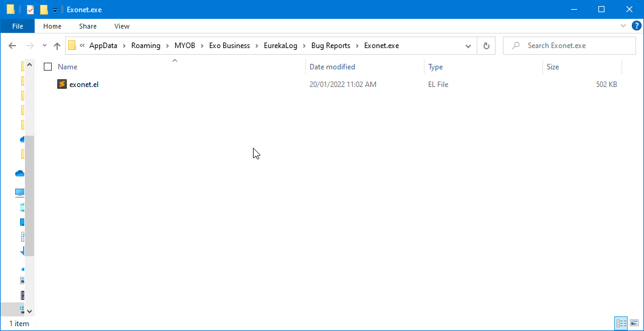
Task: Click the Properties quick access icon
Action: 30,10
